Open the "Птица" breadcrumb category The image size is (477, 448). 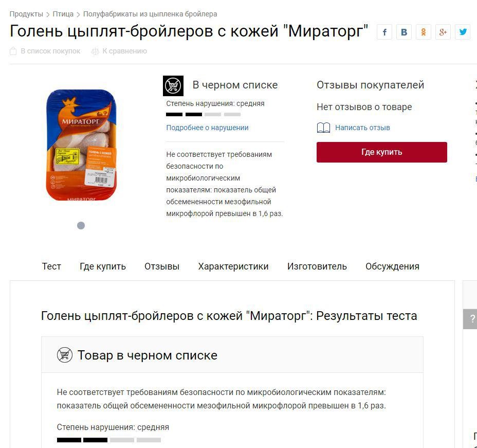coord(63,14)
